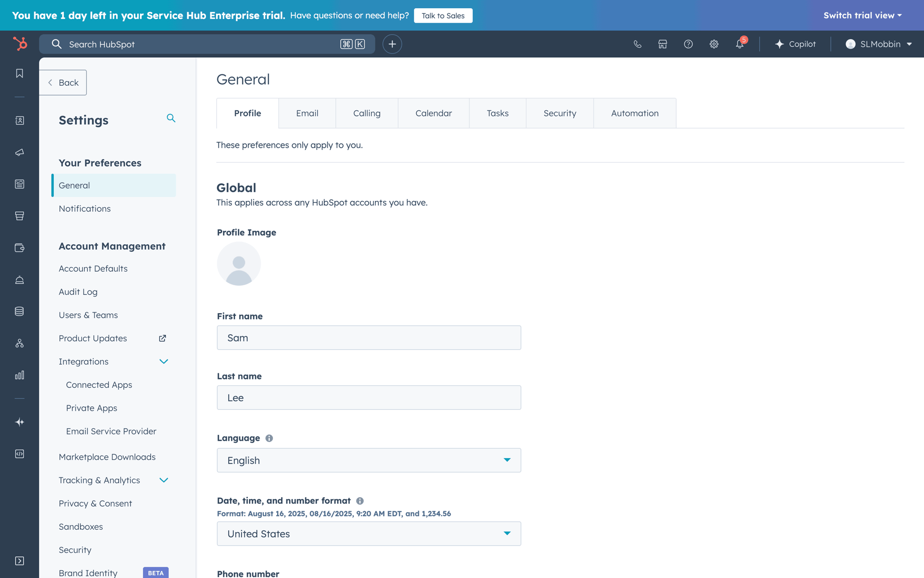Open Private Apps
Image resolution: width=924 pixels, height=578 pixels.
coord(91,408)
